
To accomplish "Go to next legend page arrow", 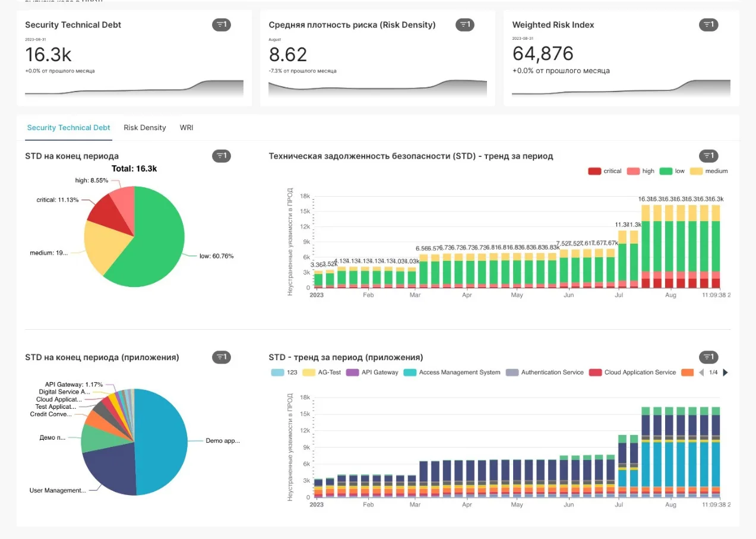I will [x=725, y=373].
